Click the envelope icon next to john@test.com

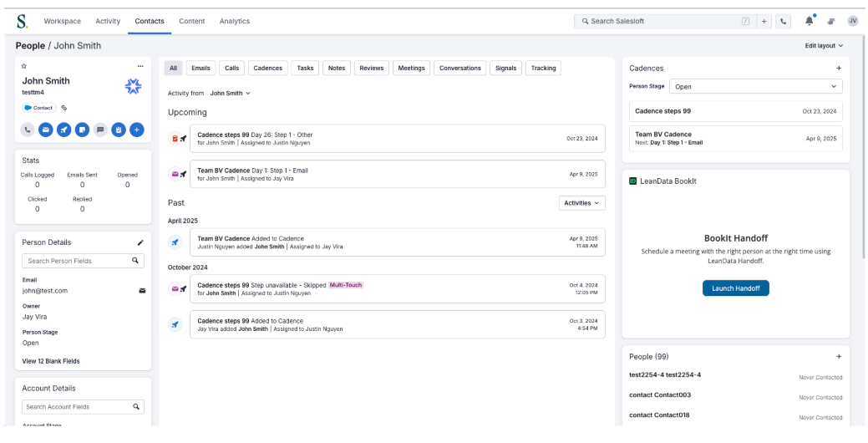coord(142,291)
